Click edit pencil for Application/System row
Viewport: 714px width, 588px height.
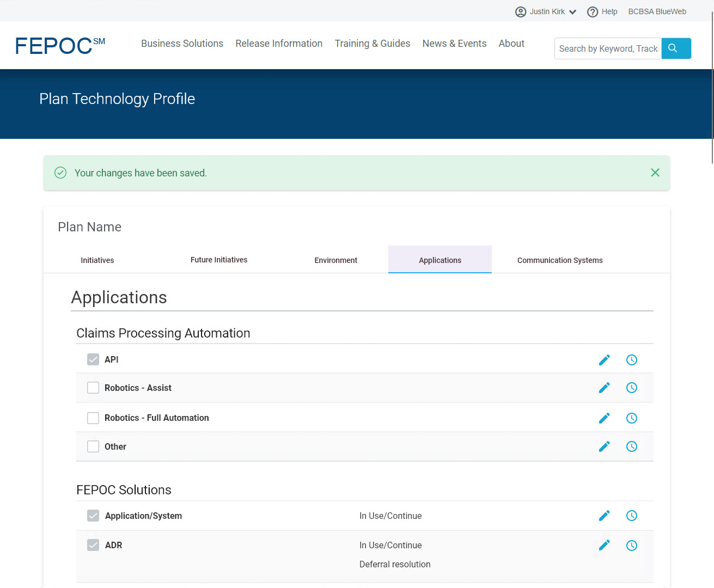click(604, 516)
